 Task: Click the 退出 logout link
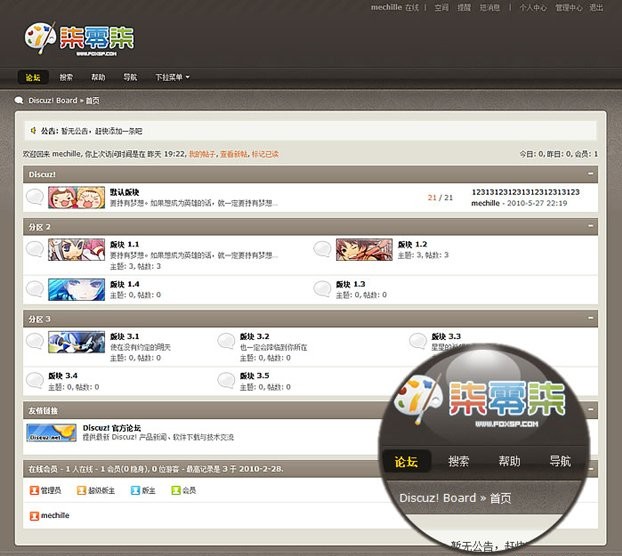tap(596, 8)
